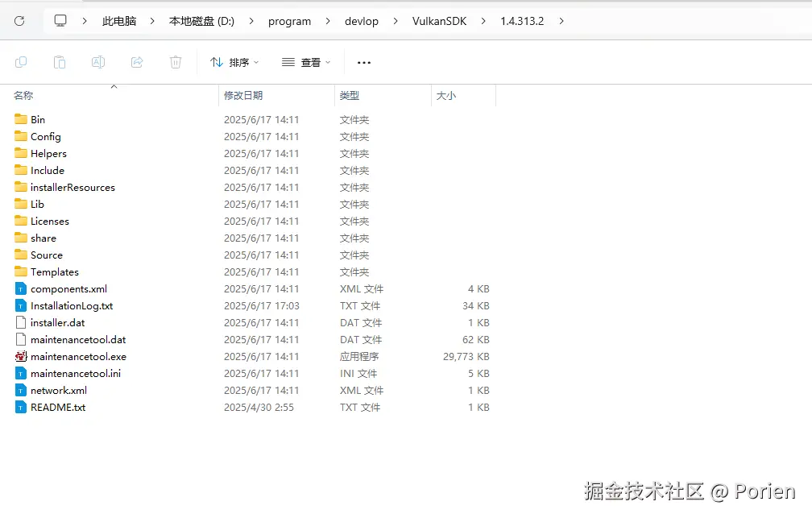This screenshot has width=812, height=518.
Task: Select the README.txt file name
Action: coord(58,408)
